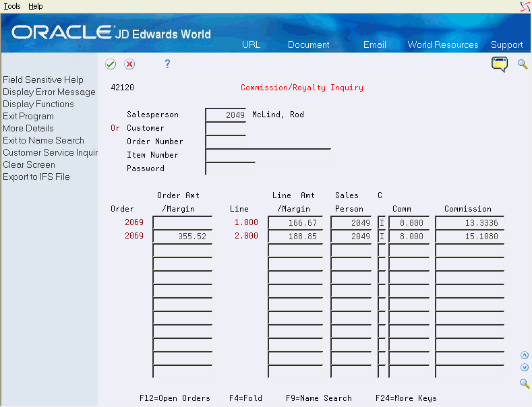Image resolution: width=532 pixels, height=407 pixels.
Task: Choose Export to IFS File
Action: (36, 177)
